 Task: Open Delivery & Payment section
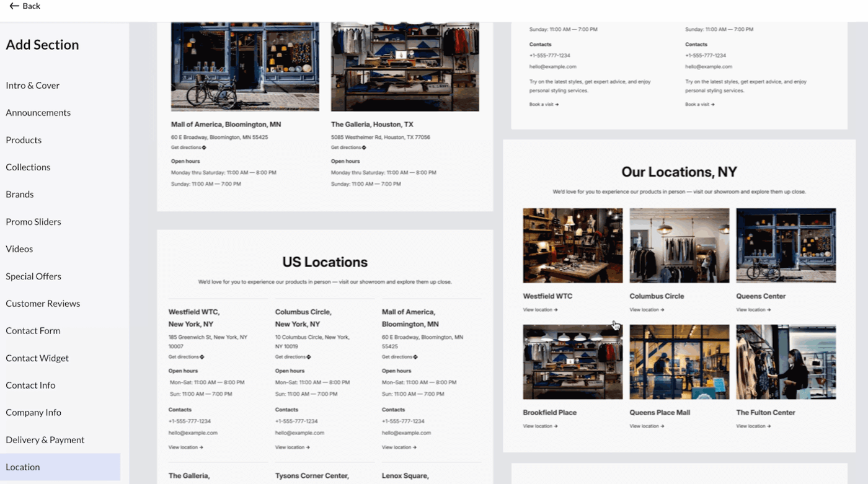pos(45,439)
